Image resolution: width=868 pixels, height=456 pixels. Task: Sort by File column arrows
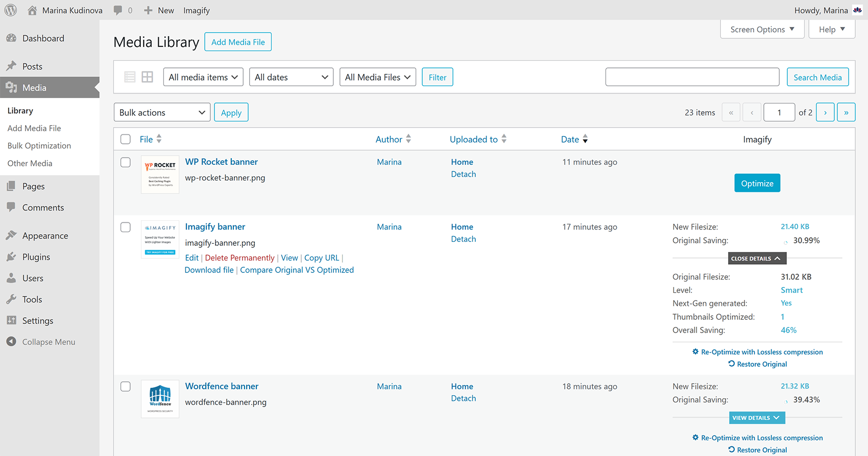(x=159, y=139)
